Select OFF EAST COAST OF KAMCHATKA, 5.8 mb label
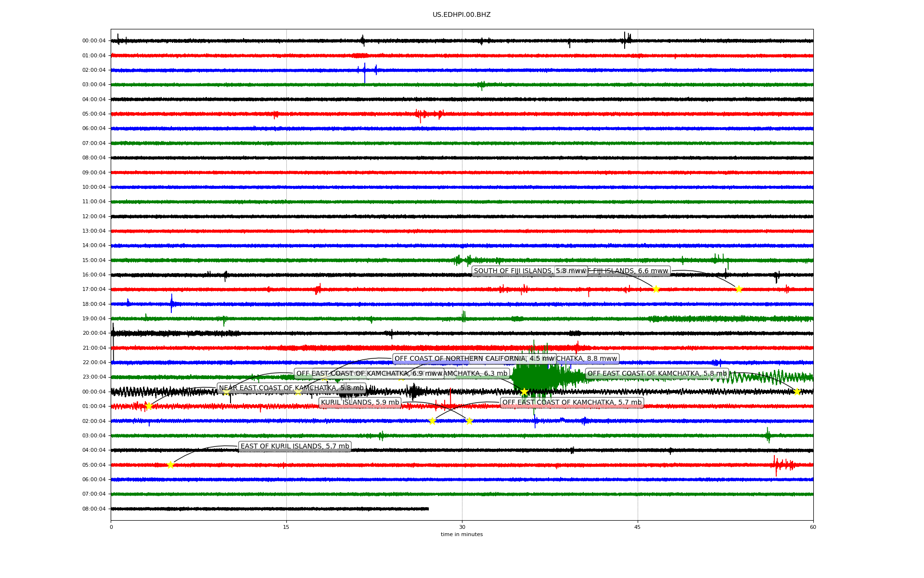 click(657, 374)
